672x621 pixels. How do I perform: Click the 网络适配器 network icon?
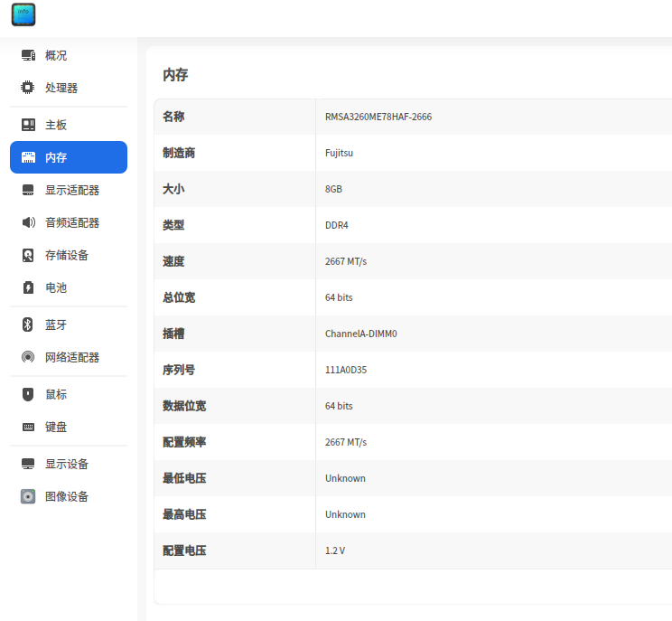point(28,357)
